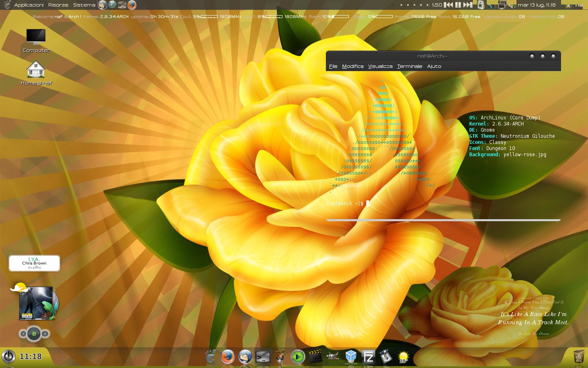Open the Sistema menu
The width and height of the screenshot is (588, 368).
coord(84,5)
